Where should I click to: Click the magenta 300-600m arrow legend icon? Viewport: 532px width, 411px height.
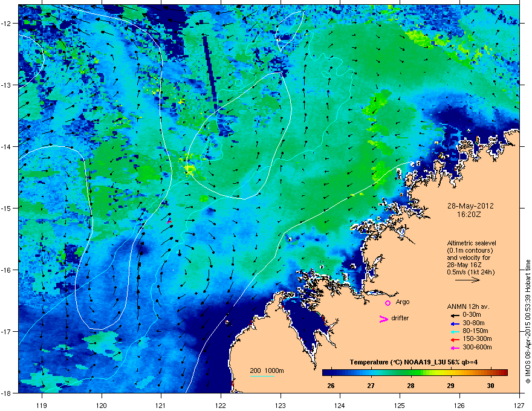click(x=455, y=348)
